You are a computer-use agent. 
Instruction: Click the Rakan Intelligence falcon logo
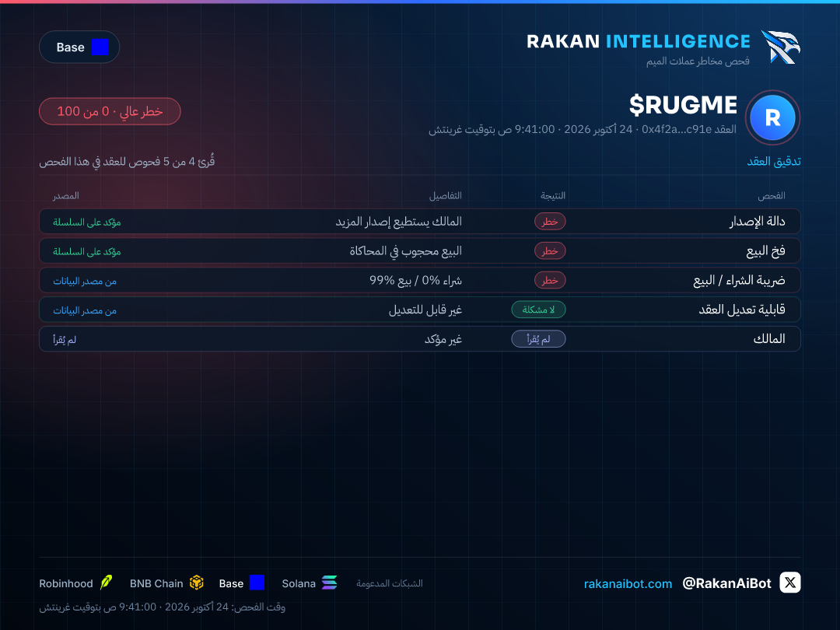781,47
